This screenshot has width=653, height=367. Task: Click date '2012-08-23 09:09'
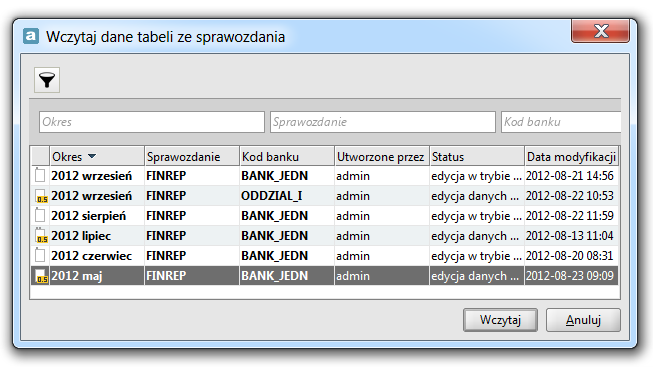pyautogui.click(x=570, y=276)
